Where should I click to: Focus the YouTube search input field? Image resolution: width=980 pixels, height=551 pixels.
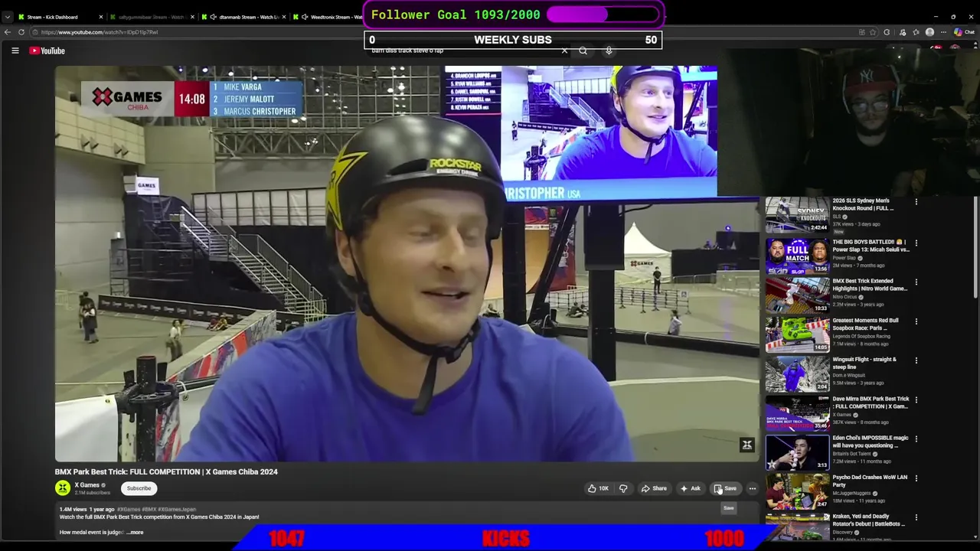(463, 51)
